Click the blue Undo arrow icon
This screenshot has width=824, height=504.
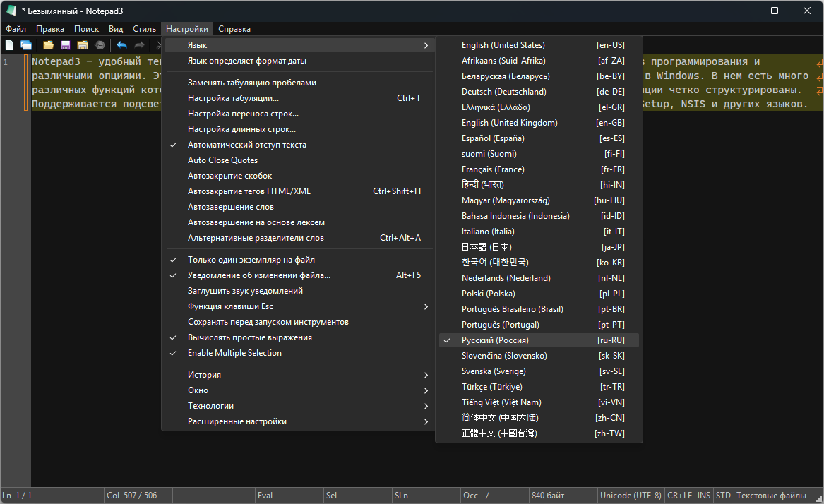click(x=122, y=45)
